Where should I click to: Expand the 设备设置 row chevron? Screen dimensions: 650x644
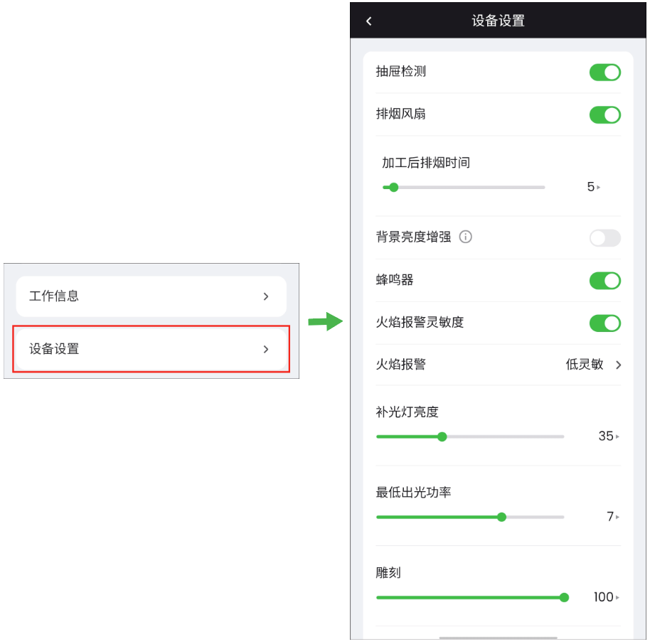pyautogui.click(x=266, y=349)
